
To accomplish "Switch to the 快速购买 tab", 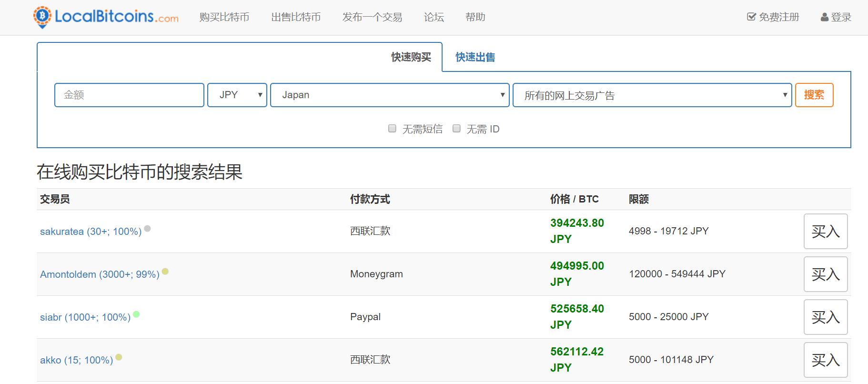I will (411, 57).
